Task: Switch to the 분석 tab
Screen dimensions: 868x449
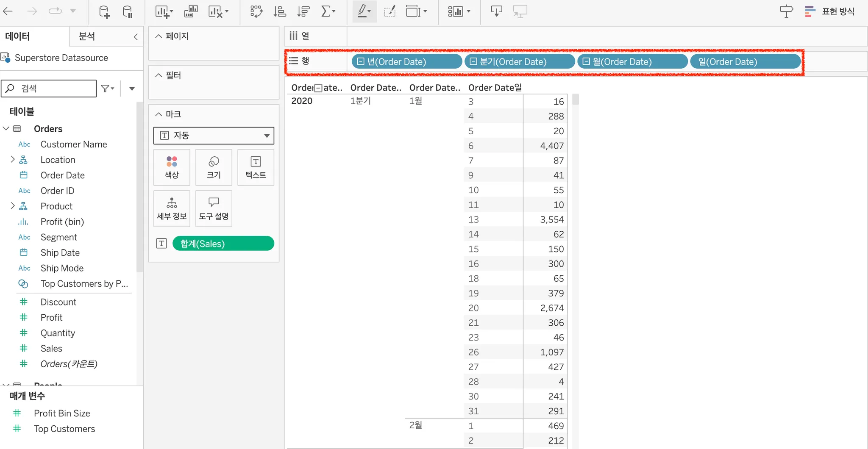Action: [87, 36]
